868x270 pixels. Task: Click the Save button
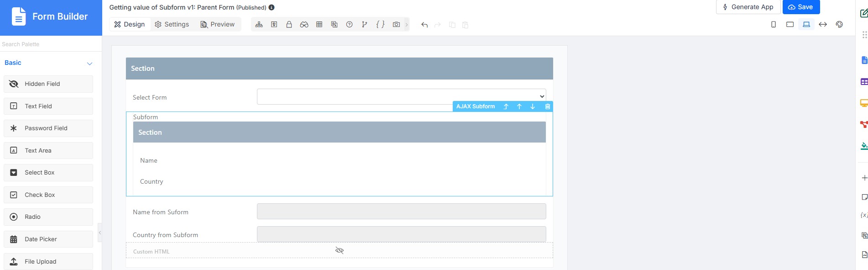click(x=801, y=7)
